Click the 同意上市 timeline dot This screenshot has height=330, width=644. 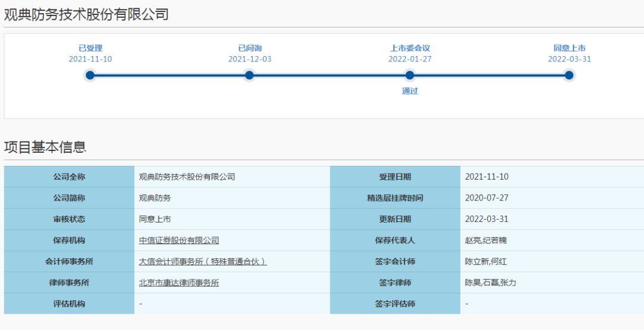[569, 75]
